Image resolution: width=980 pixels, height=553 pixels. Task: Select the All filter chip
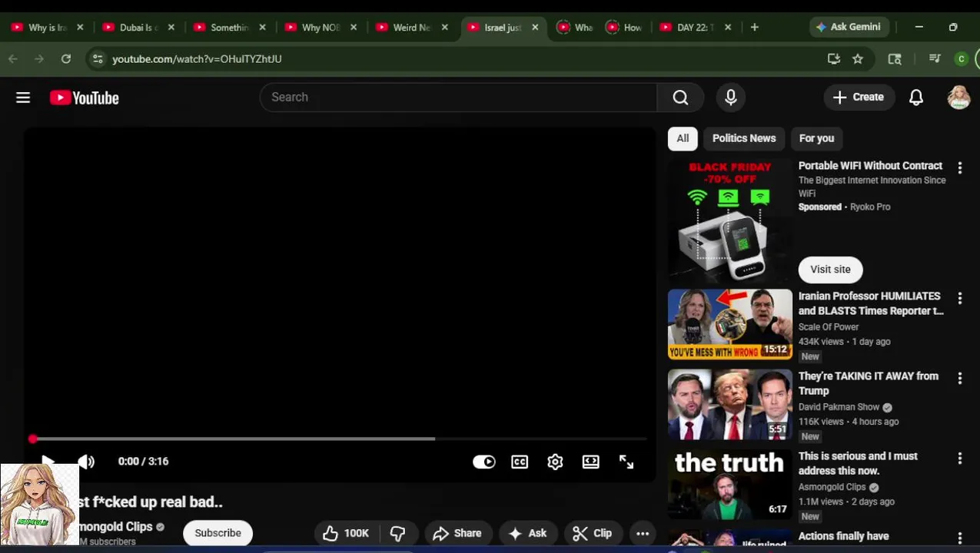point(683,138)
